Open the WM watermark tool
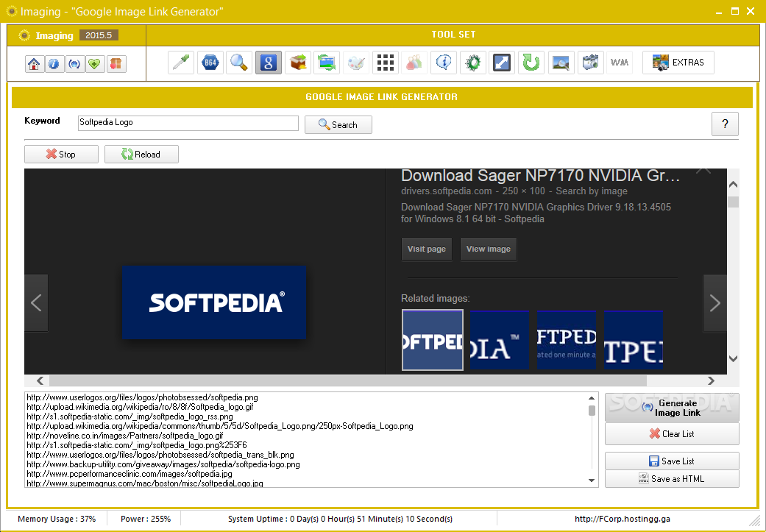The image size is (766, 532). coord(620,63)
